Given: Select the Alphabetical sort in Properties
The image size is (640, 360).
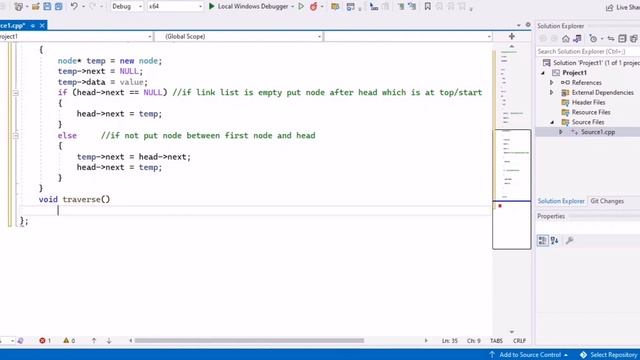Looking at the screenshot, I should click(x=554, y=240).
